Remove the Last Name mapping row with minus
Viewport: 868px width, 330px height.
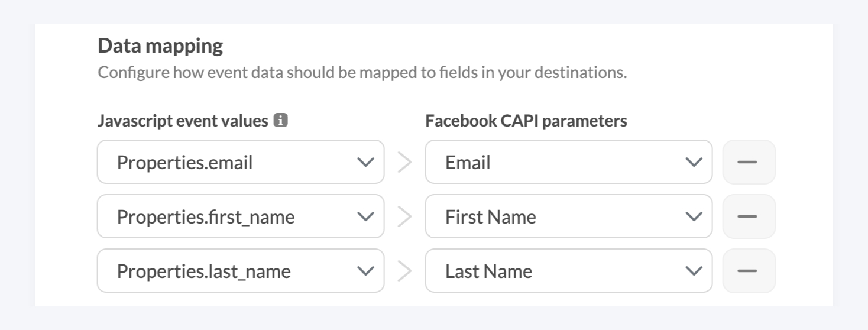(x=749, y=271)
